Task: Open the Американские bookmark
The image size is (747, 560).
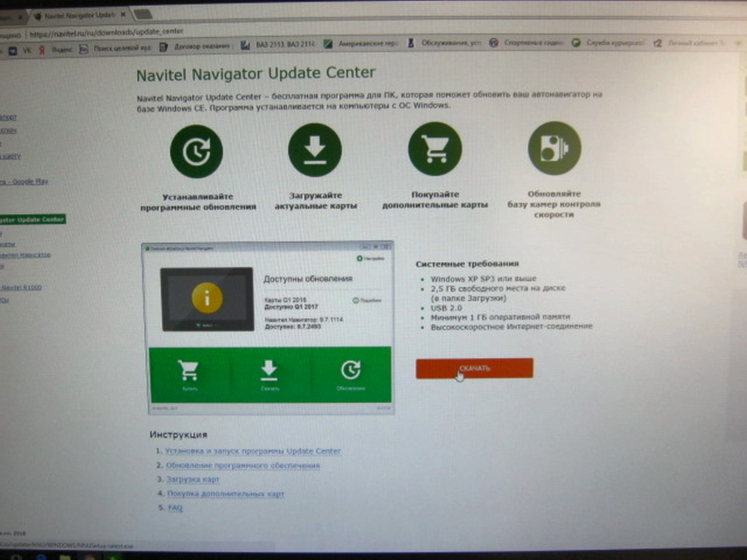Action: (x=361, y=44)
